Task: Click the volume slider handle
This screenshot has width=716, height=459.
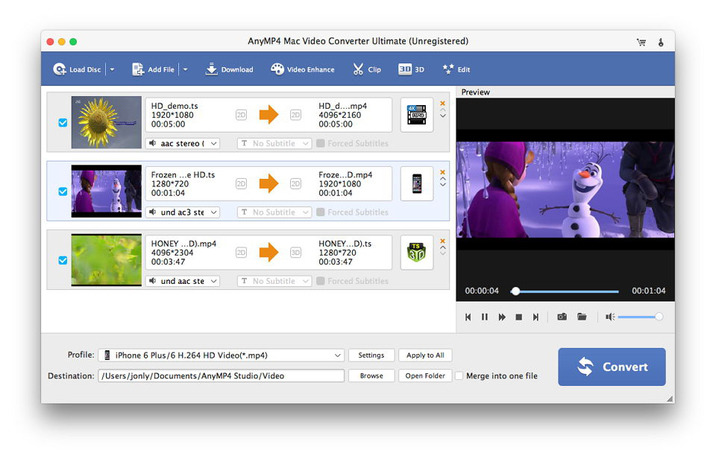Action: (x=659, y=317)
